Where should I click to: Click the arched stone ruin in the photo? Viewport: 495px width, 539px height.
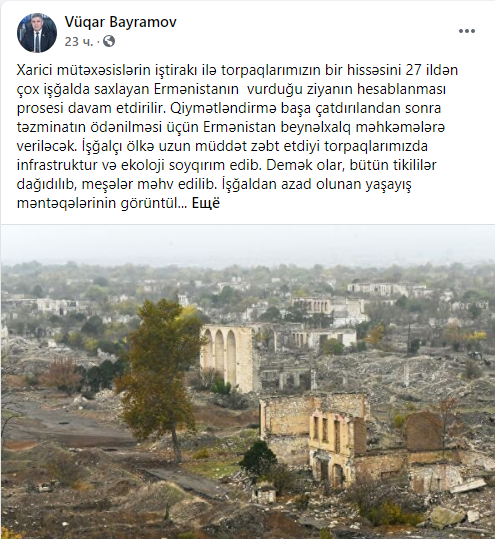pos(230,358)
